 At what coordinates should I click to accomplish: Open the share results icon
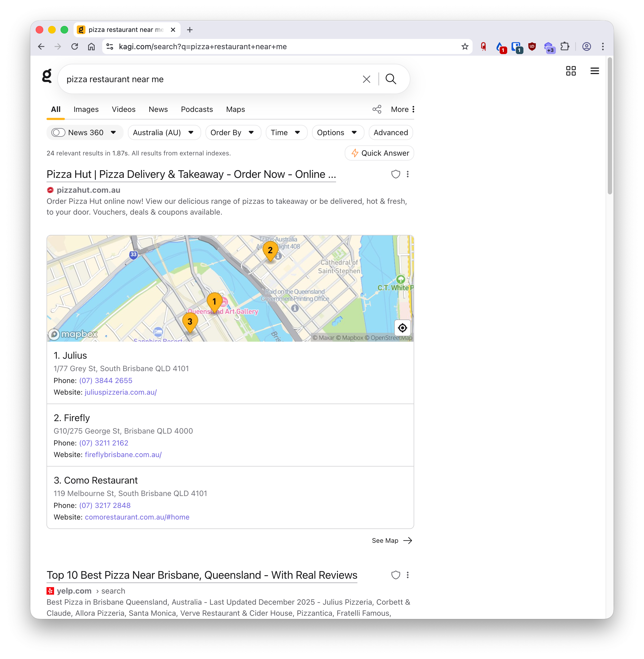pyautogui.click(x=377, y=109)
